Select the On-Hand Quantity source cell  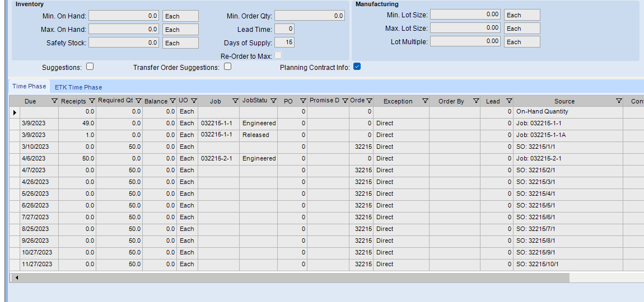pyautogui.click(x=568, y=112)
